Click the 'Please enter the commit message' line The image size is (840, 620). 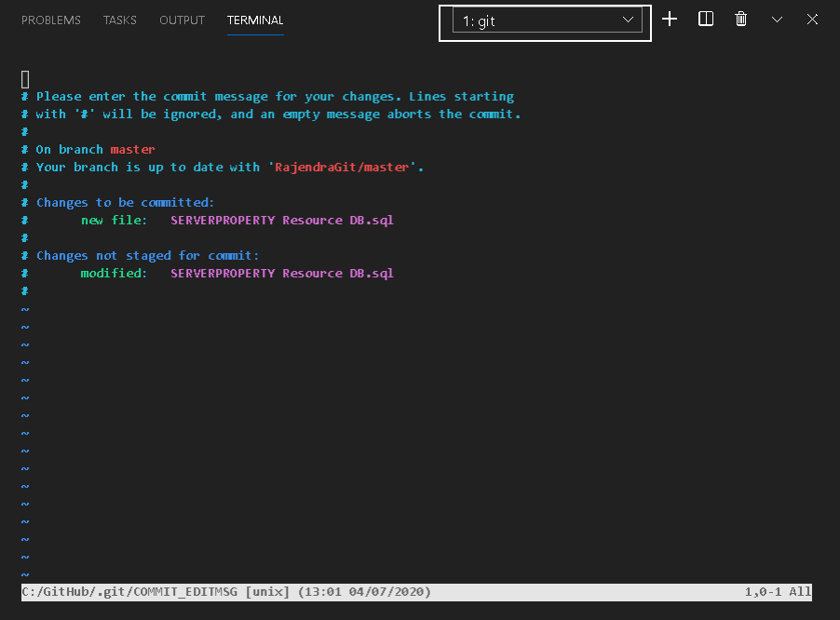[x=275, y=97]
